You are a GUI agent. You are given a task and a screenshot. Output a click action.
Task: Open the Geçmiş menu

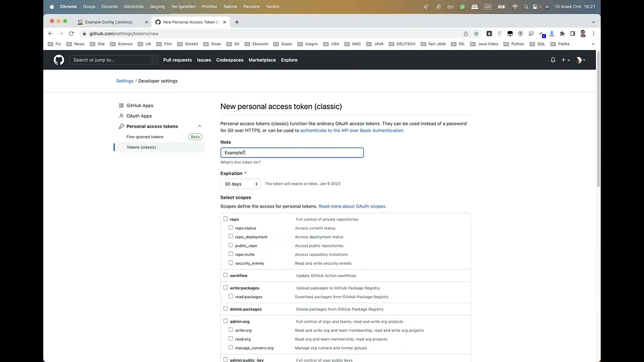coord(157,7)
